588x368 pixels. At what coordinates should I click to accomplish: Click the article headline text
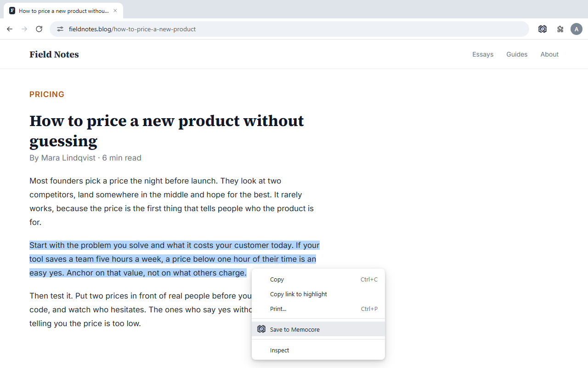167,131
